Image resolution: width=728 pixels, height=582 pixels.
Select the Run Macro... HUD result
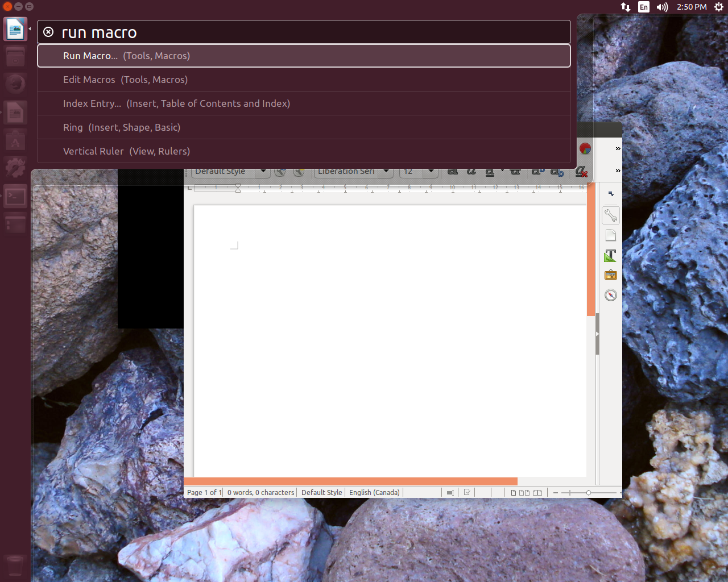tap(304, 56)
